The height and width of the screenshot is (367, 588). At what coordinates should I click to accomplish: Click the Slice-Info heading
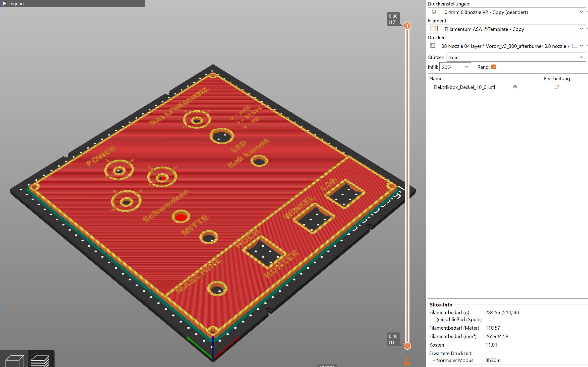click(441, 304)
